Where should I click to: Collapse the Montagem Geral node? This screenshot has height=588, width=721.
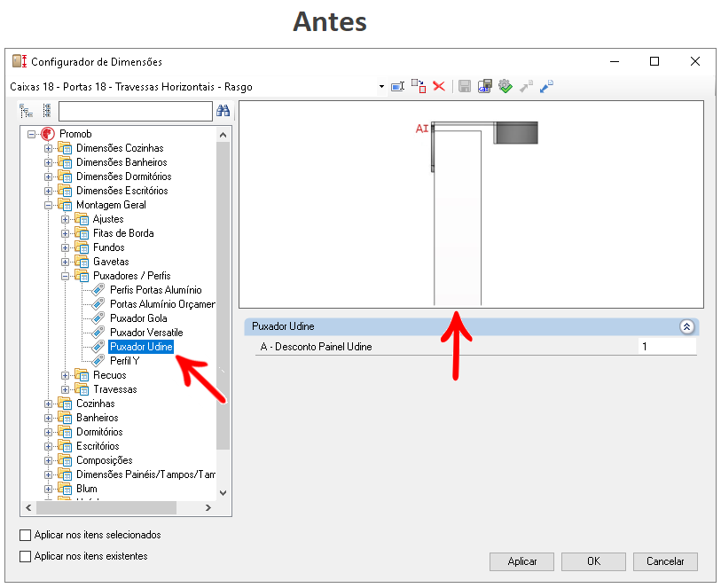point(48,206)
